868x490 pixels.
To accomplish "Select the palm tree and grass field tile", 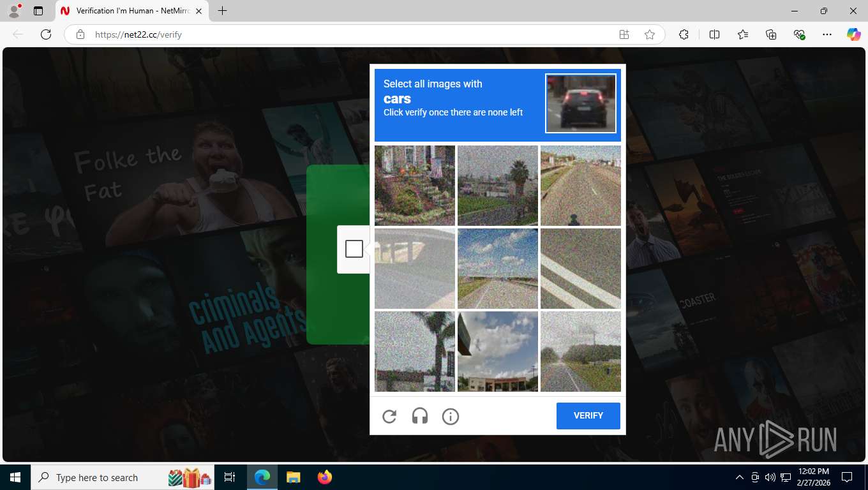I will (x=498, y=186).
